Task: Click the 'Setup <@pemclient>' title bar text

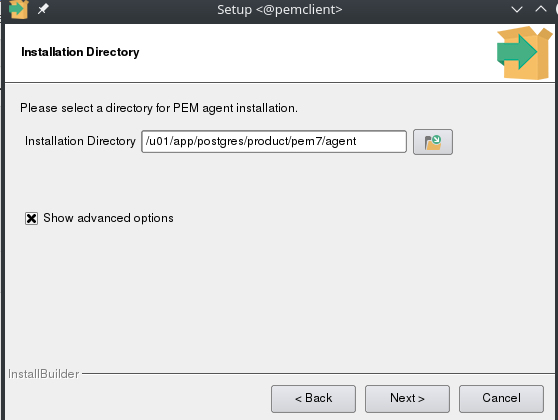Action: click(x=280, y=10)
